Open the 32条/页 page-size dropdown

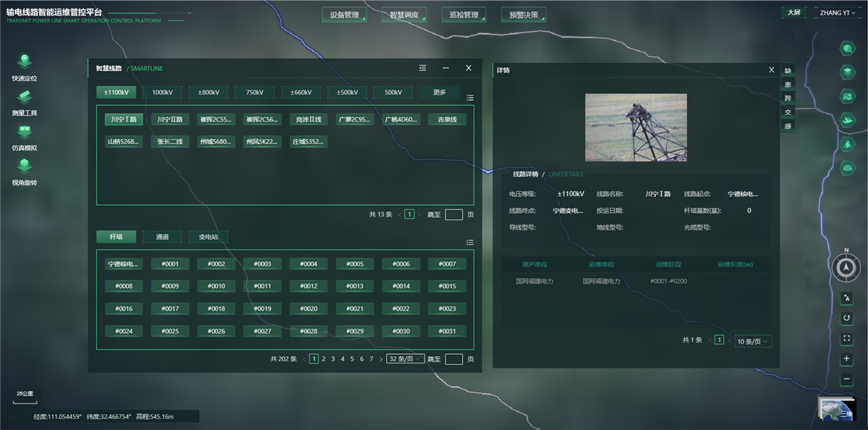pyautogui.click(x=404, y=358)
